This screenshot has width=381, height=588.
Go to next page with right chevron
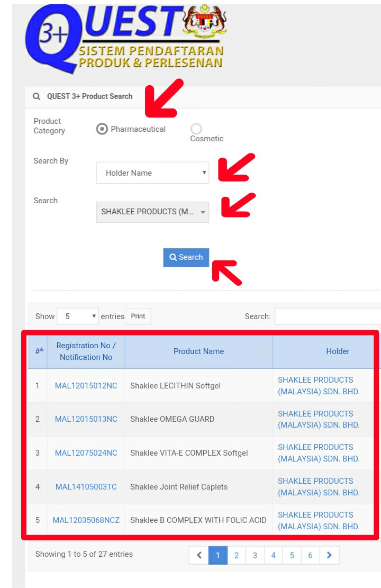pos(329,555)
